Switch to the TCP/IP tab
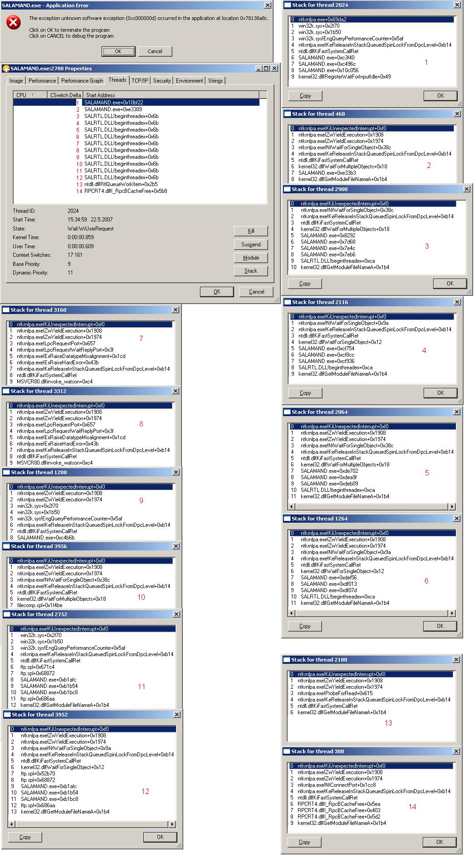The height and width of the screenshot is (868, 474). (x=140, y=81)
